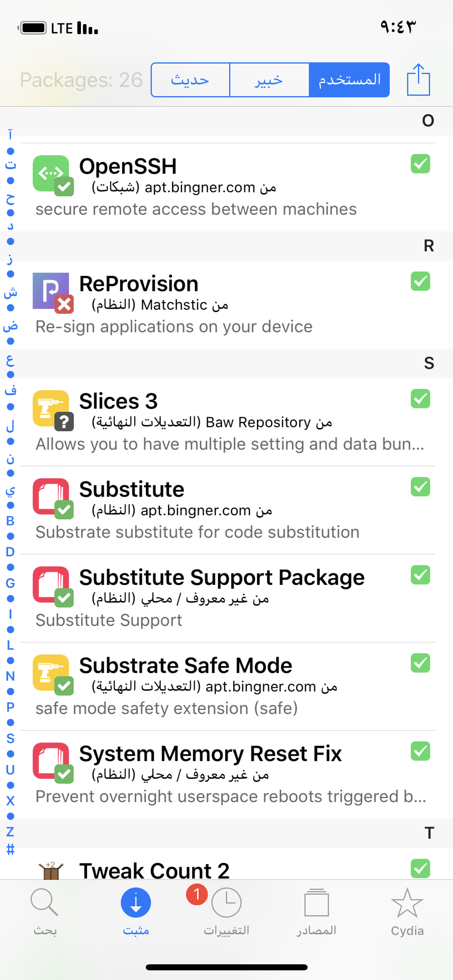Screen dimensions: 453x980
Task: Open the Cydia star icon
Action: tap(407, 902)
